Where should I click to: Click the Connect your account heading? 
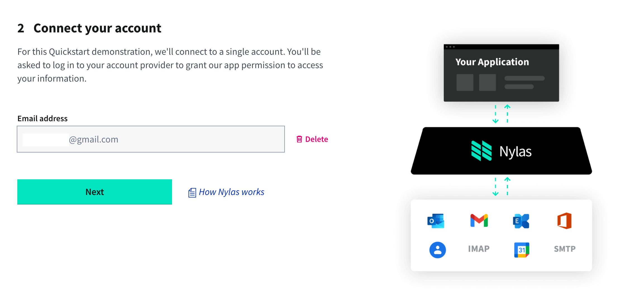[x=97, y=28]
